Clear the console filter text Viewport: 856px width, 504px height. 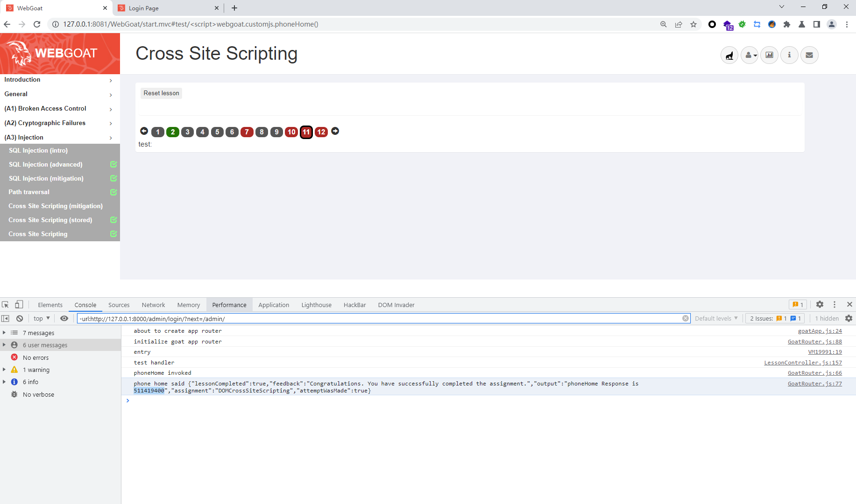[686, 318]
